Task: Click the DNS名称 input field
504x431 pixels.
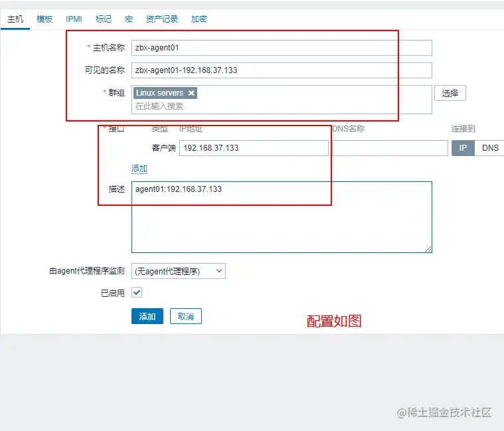Action: click(x=390, y=148)
